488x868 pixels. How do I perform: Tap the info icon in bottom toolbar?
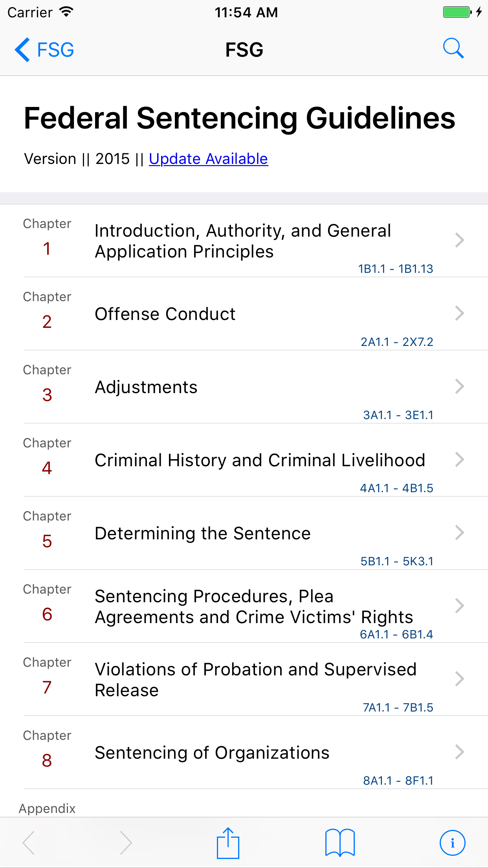click(452, 843)
